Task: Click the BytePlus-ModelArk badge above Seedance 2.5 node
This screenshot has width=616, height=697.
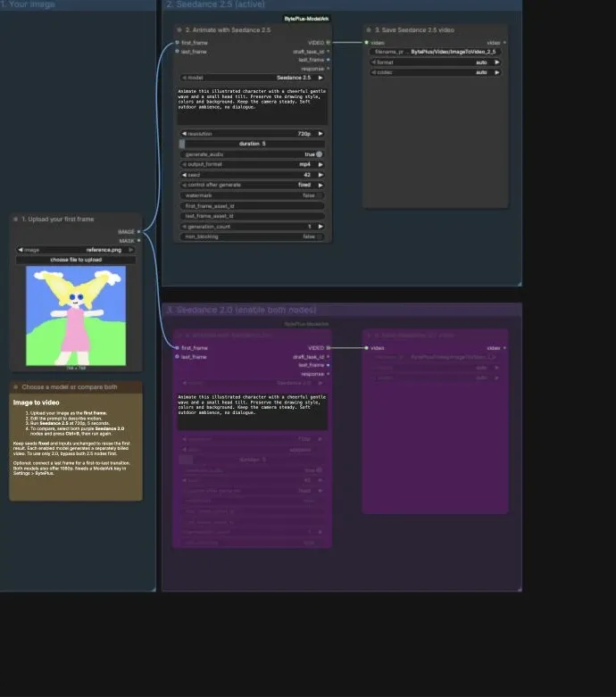Action: [306, 19]
